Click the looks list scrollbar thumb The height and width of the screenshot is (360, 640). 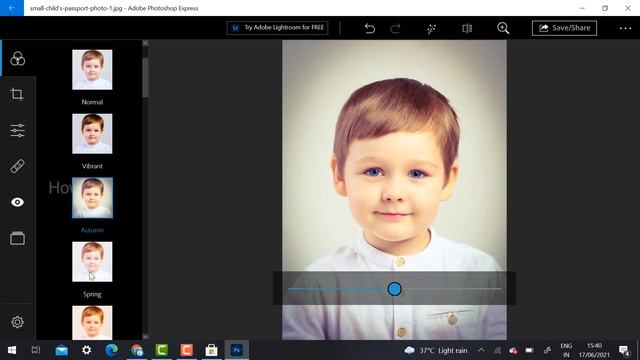tap(145, 78)
